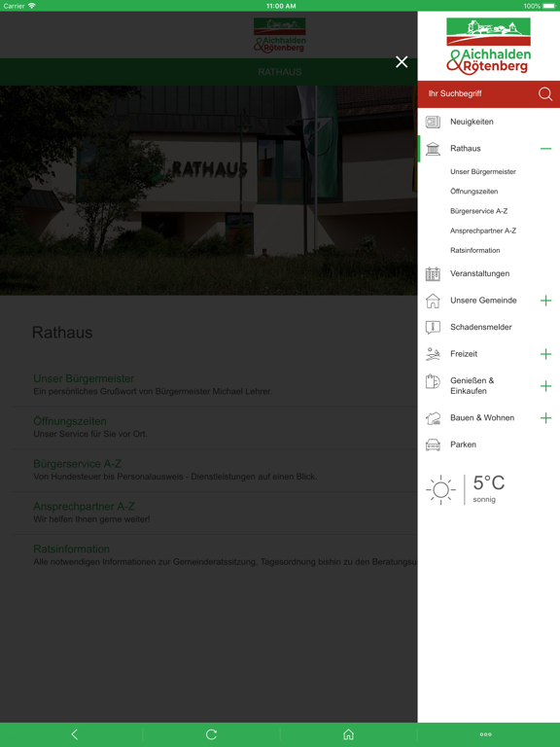Go home with the bottom house icon

(x=349, y=734)
